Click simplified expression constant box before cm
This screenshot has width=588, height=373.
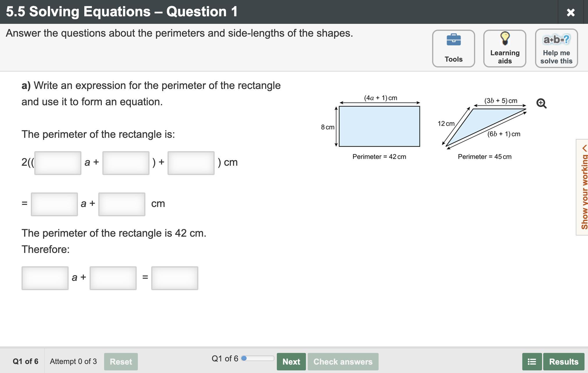coord(122,204)
